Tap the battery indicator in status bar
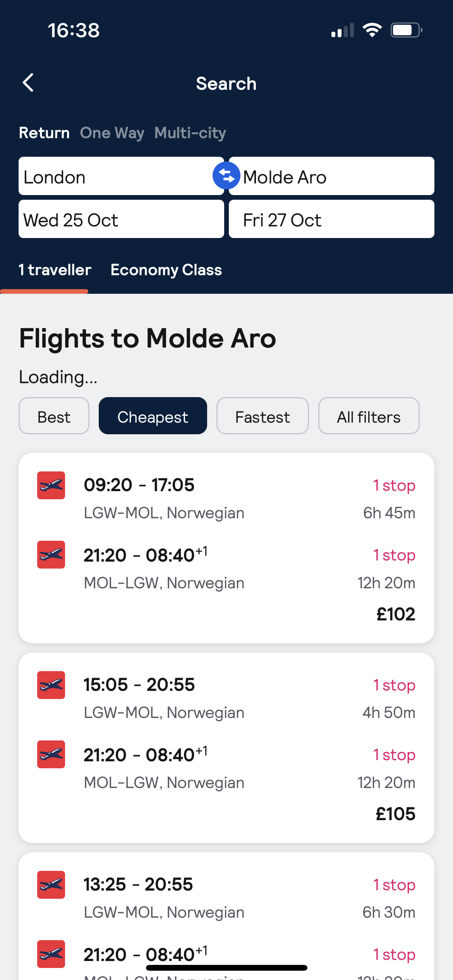The width and height of the screenshot is (453, 980). [x=406, y=30]
